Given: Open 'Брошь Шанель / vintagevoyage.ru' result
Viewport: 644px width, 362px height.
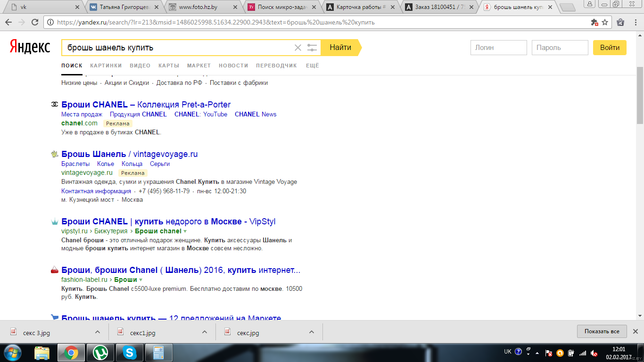Looking at the screenshot, I should click(130, 154).
